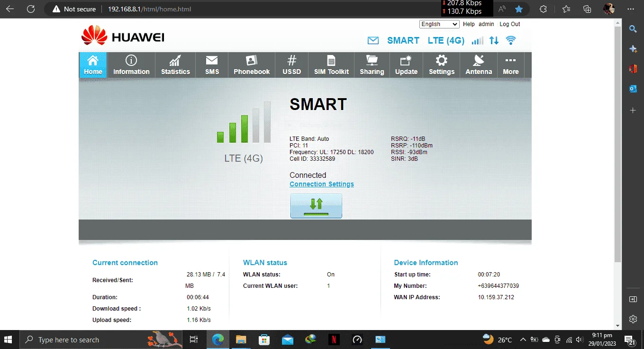Open the Office icon in Edge sidebar
The height and width of the screenshot is (349, 644).
pos(633,69)
